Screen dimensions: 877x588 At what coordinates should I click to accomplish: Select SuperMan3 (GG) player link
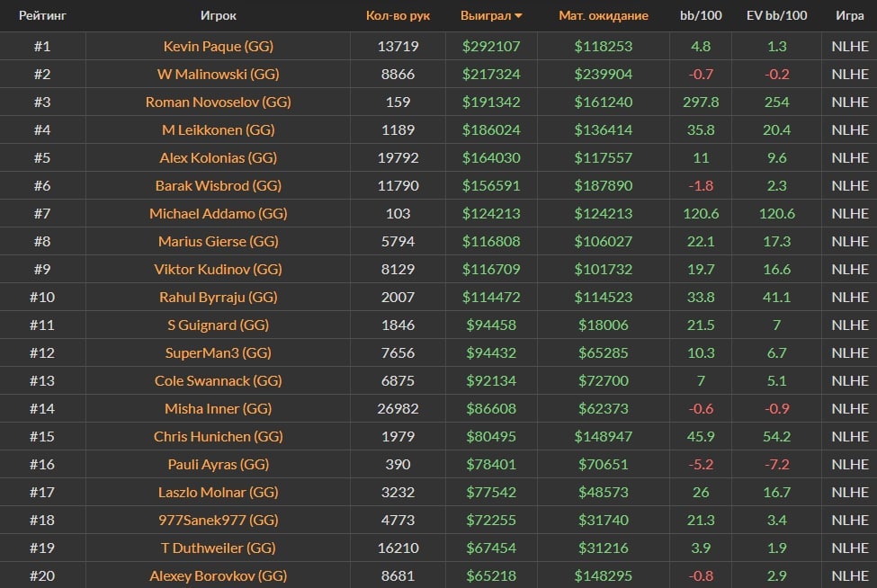(x=219, y=352)
